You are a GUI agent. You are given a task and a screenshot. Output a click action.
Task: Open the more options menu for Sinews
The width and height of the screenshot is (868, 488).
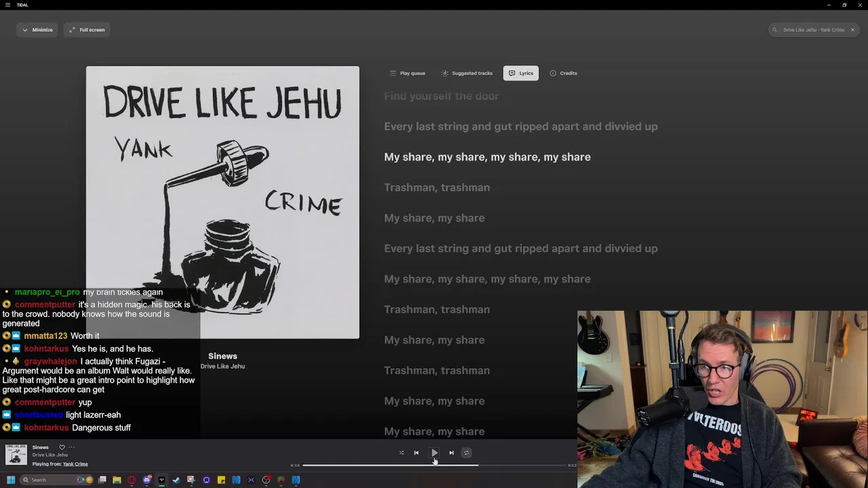click(71, 447)
